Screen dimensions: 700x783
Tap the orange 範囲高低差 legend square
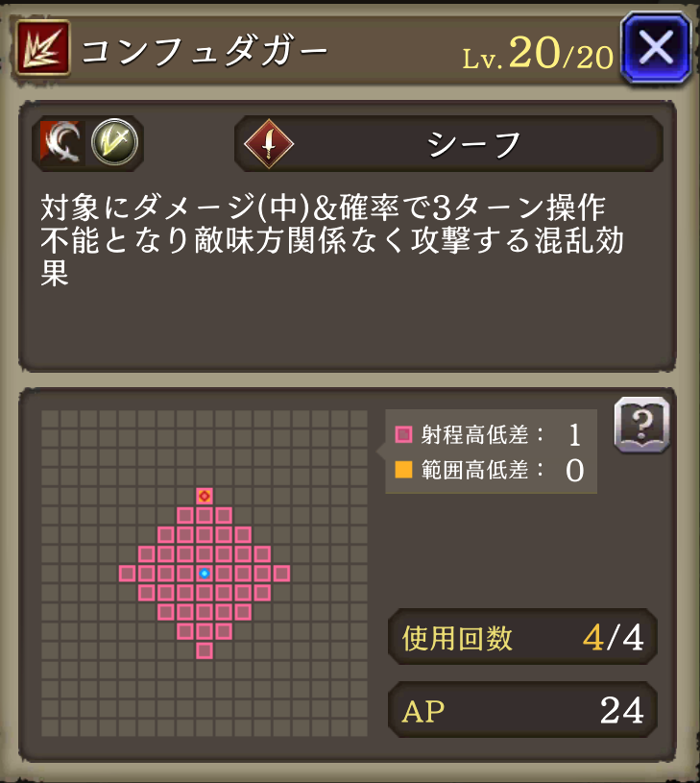pos(403,470)
